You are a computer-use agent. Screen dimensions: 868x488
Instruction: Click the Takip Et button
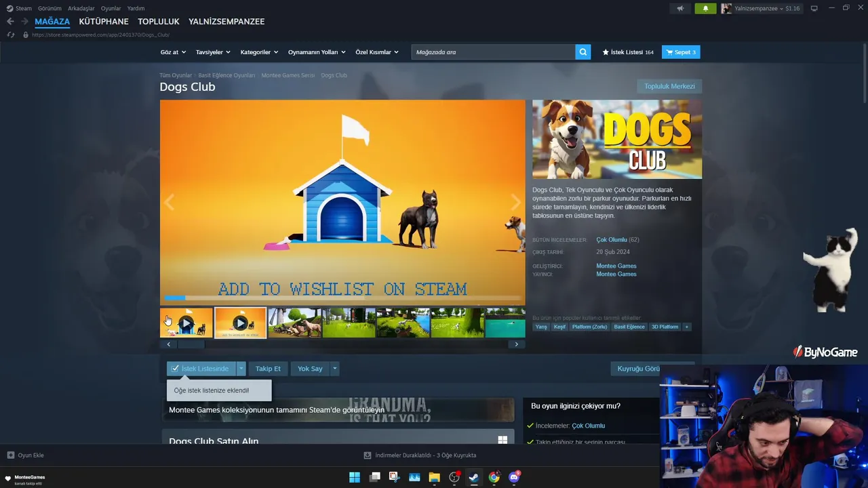[x=268, y=369]
